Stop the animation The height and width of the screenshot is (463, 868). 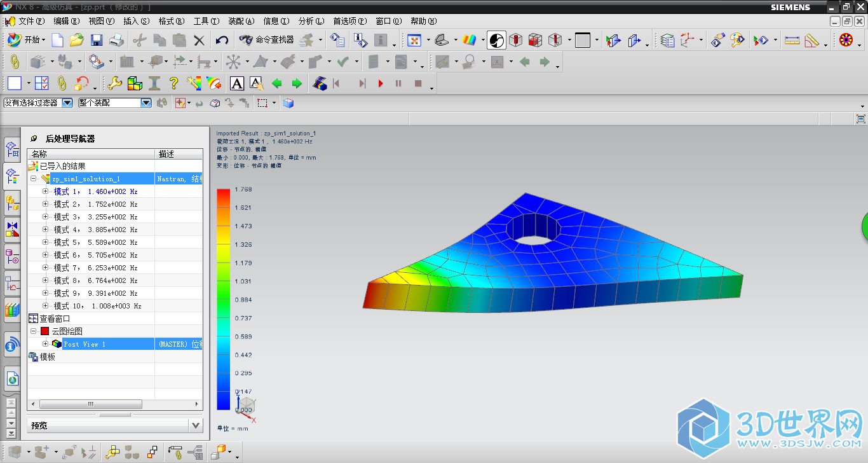click(x=418, y=83)
